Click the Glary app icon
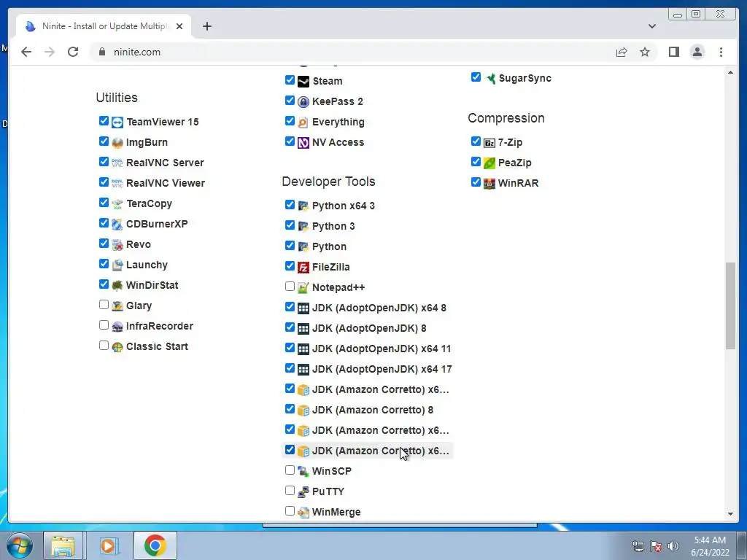747x560 pixels. click(117, 306)
